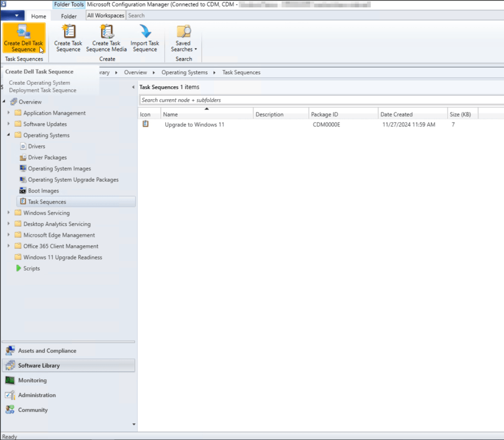This screenshot has width=504, height=440.
Task: Open the Boot Images node
Action: point(43,191)
